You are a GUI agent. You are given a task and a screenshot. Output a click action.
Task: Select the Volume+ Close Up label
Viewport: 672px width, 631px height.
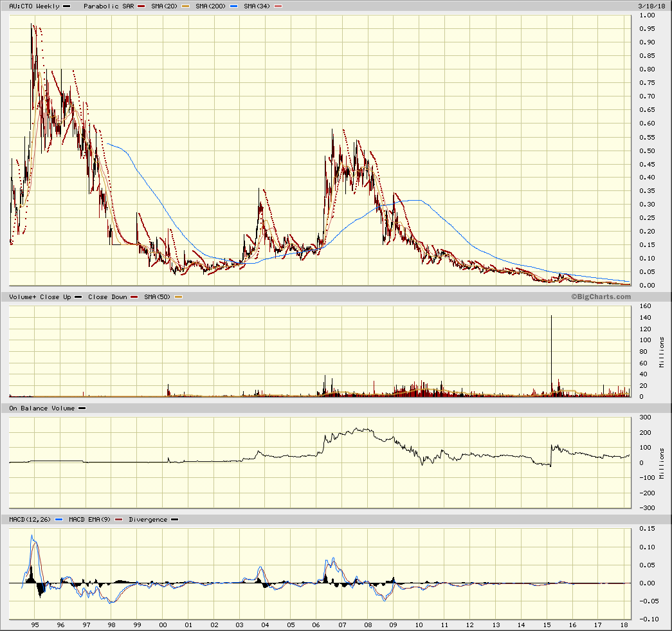[40, 297]
